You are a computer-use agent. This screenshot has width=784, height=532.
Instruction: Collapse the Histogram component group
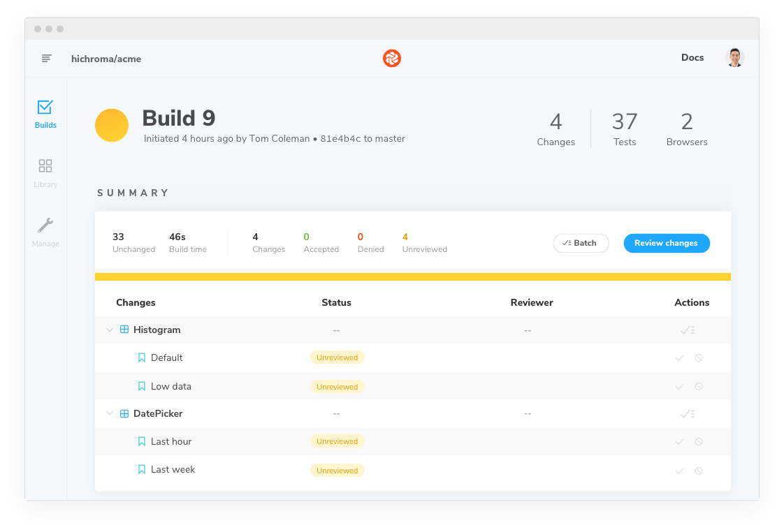coord(110,330)
